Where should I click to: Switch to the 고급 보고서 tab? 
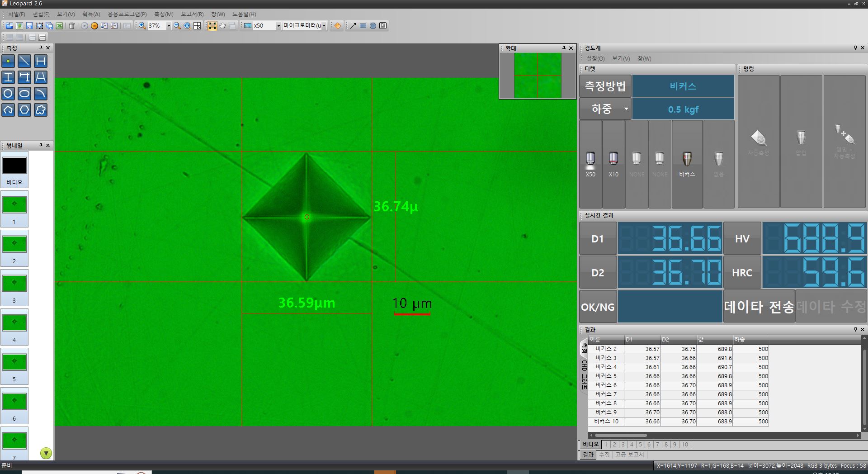coord(629,455)
